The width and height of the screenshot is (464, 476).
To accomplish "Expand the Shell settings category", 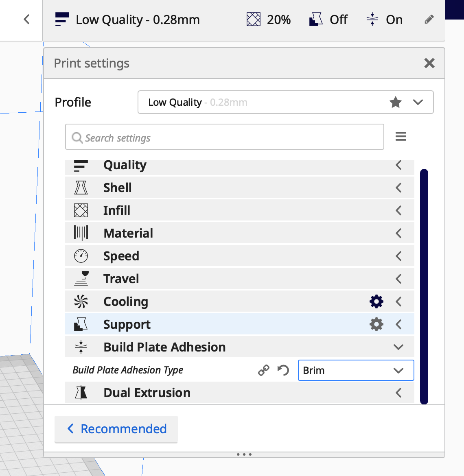I will click(240, 188).
